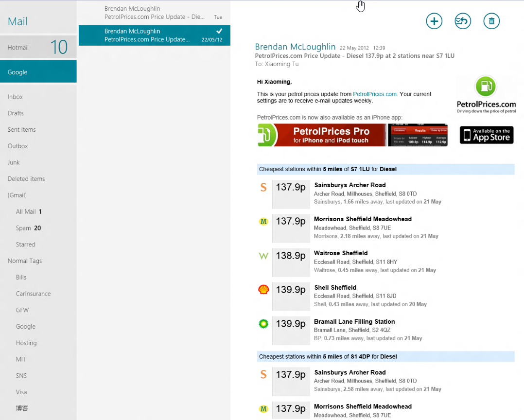524x420 pixels.
Task: Open the Bramall Lane Filling Station name
Action: click(x=354, y=321)
